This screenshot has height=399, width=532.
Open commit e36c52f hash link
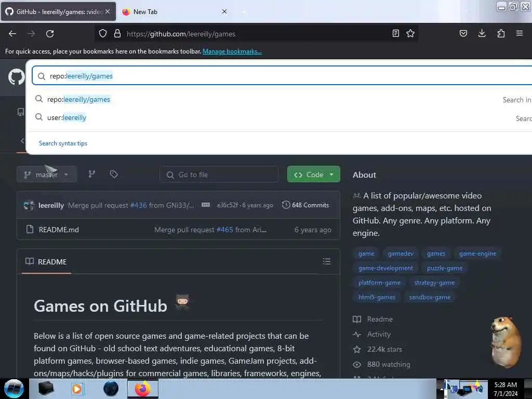228,205
